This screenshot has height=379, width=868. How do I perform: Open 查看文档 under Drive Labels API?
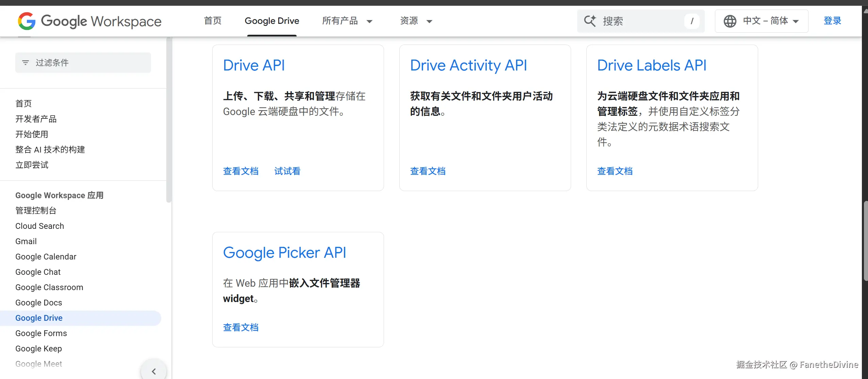[x=615, y=171]
